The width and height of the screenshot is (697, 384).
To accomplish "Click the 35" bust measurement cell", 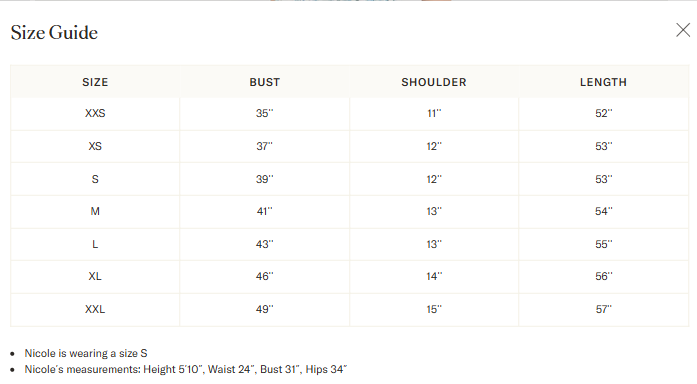I will pyautogui.click(x=264, y=113).
